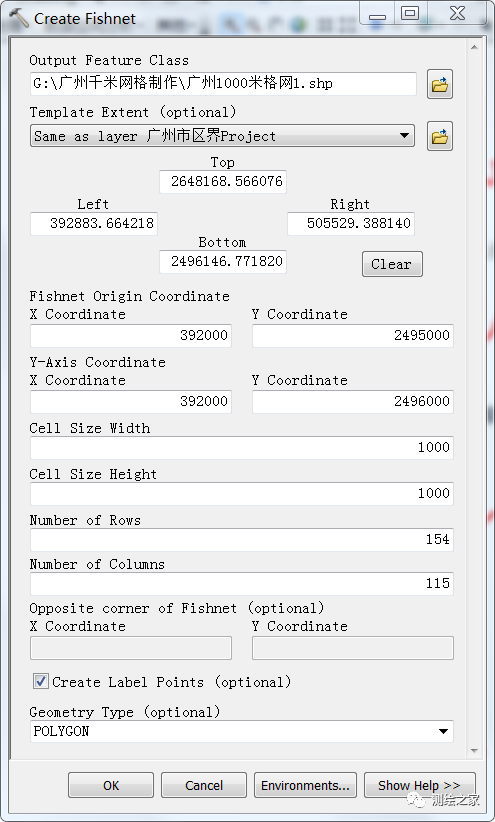Browse for Output Feature Class folder
This screenshot has height=822, width=495.
coord(439,84)
